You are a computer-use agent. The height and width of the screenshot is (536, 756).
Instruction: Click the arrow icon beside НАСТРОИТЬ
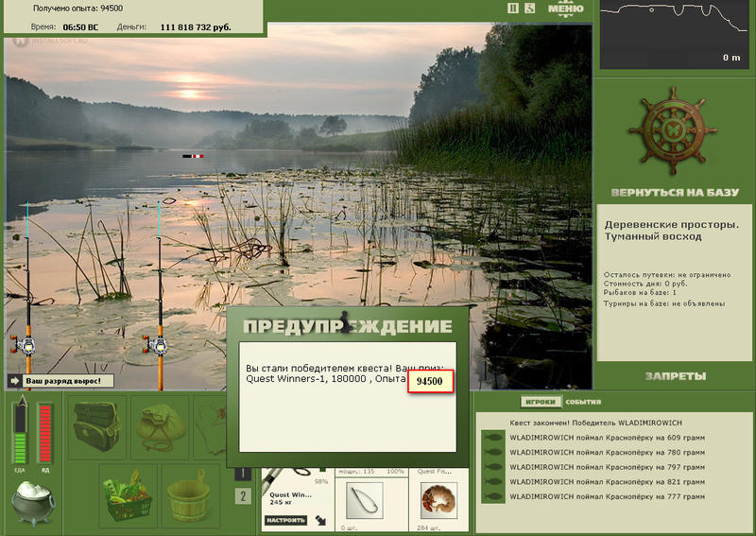pyautogui.click(x=320, y=520)
